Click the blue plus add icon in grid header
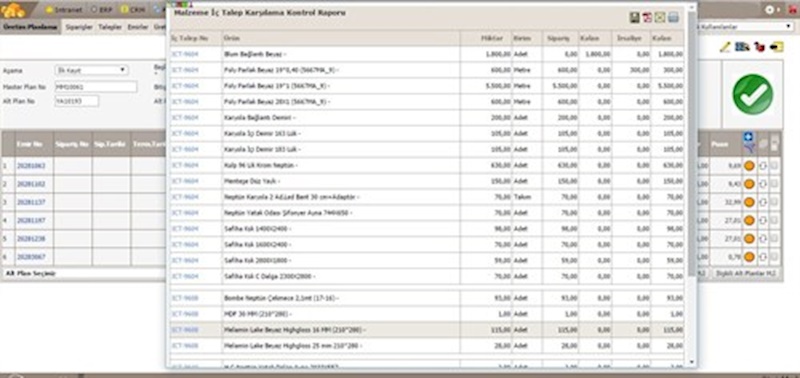The height and width of the screenshot is (378, 800). pyautogui.click(x=748, y=137)
